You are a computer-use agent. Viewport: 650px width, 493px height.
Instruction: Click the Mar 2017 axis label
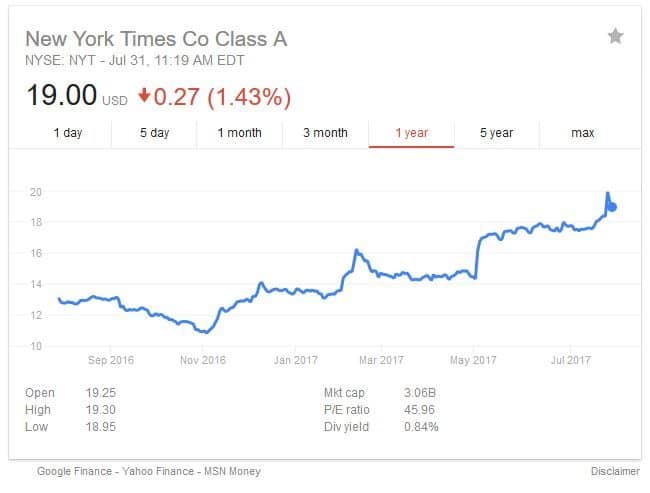pos(381,360)
